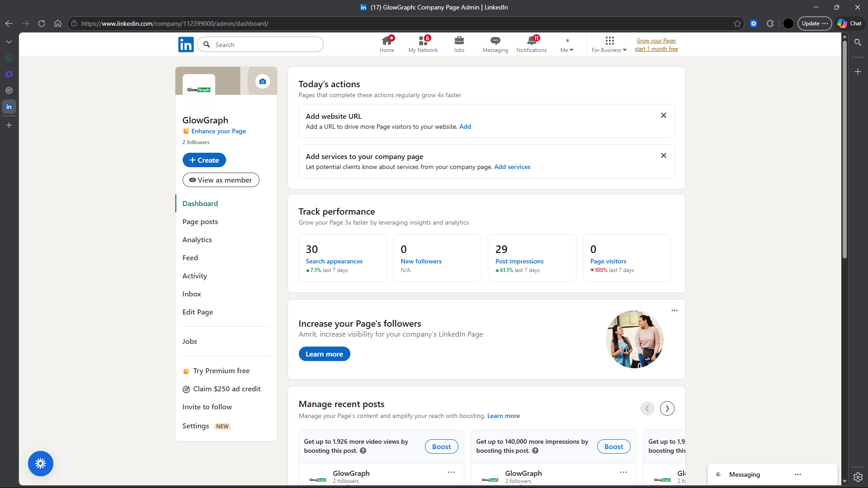This screenshot has height=488, width=868.
Task: Click the blue Create button
Action: coord(204,160)
